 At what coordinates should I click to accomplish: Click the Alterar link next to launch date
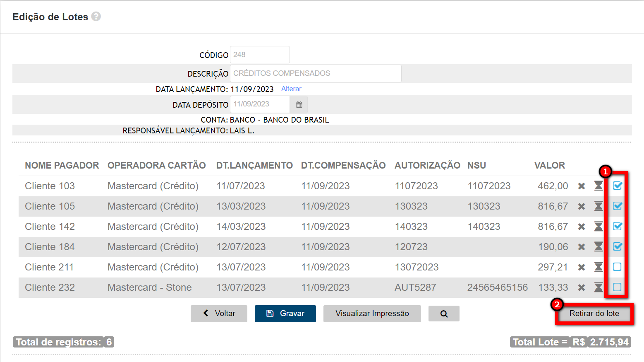291,89
